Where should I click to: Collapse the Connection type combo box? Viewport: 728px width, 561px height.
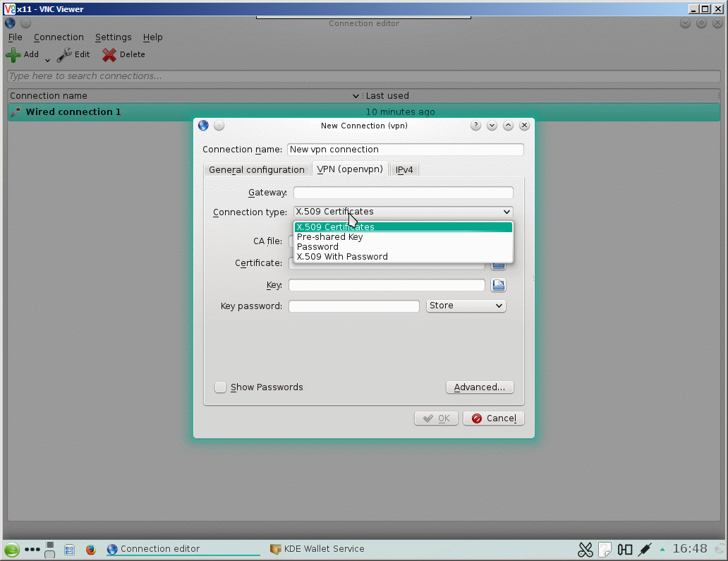[x=403, y=212]
